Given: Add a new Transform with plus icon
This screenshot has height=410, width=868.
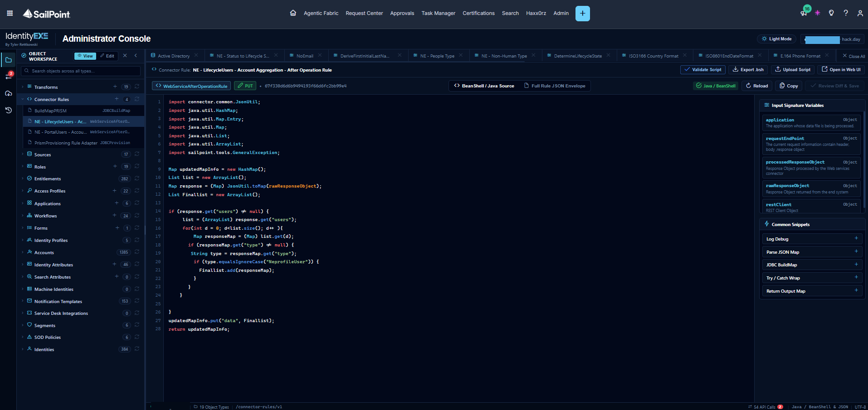Looking at the screenshot, I should click(x=115, y=87).
